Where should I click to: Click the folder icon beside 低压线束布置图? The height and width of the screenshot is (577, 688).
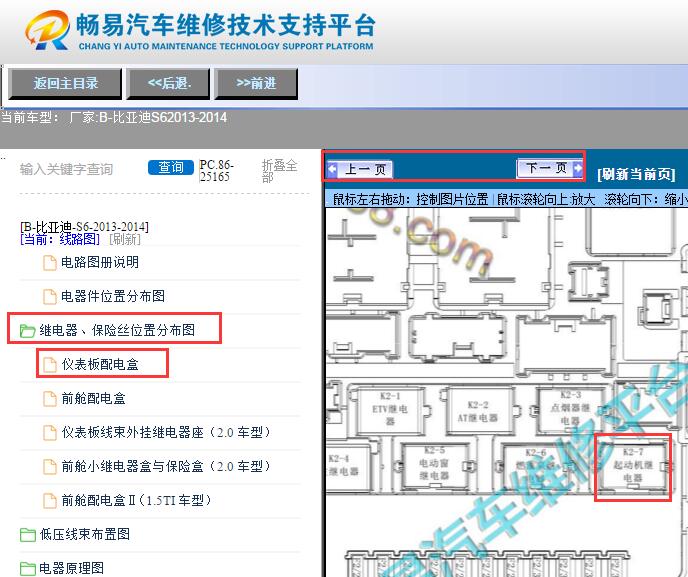pyautogui.click(x=28, y=534)
